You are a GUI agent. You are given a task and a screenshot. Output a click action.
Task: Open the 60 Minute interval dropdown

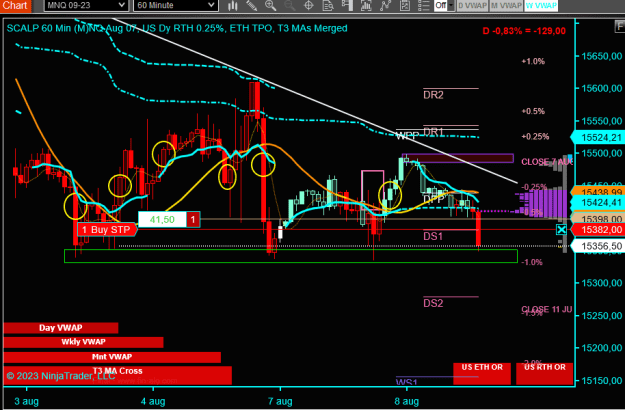pos(175,6)
